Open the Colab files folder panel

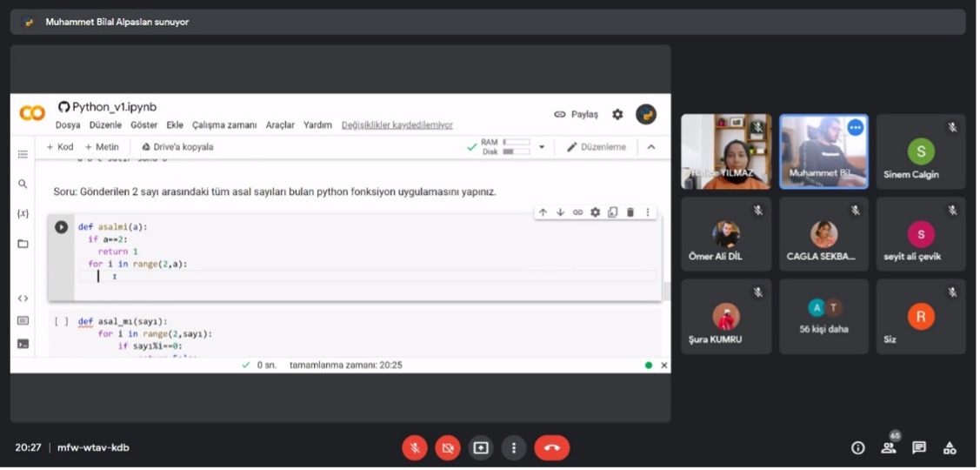click(23, 244)
